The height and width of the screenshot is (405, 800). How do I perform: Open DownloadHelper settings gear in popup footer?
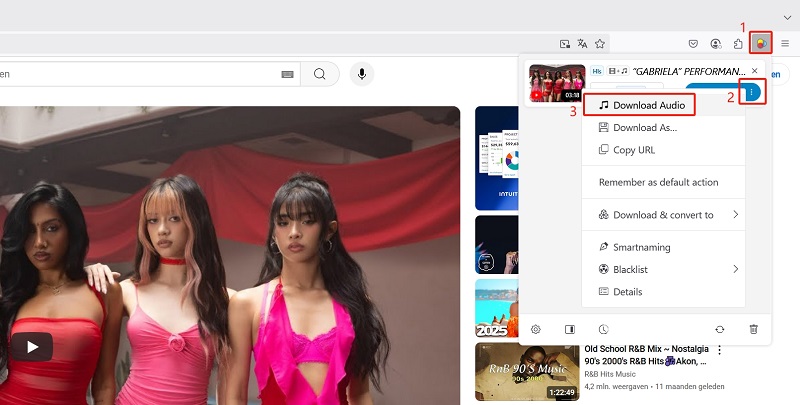536,330
